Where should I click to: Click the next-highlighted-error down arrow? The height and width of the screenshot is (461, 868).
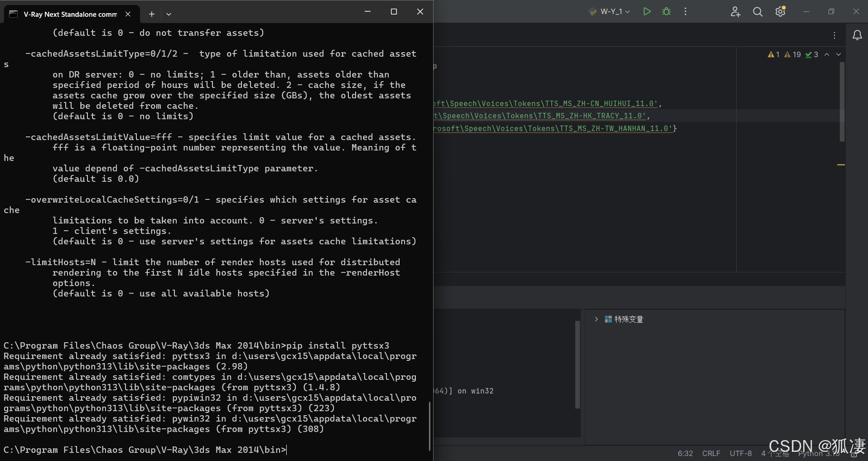point(839,54)
